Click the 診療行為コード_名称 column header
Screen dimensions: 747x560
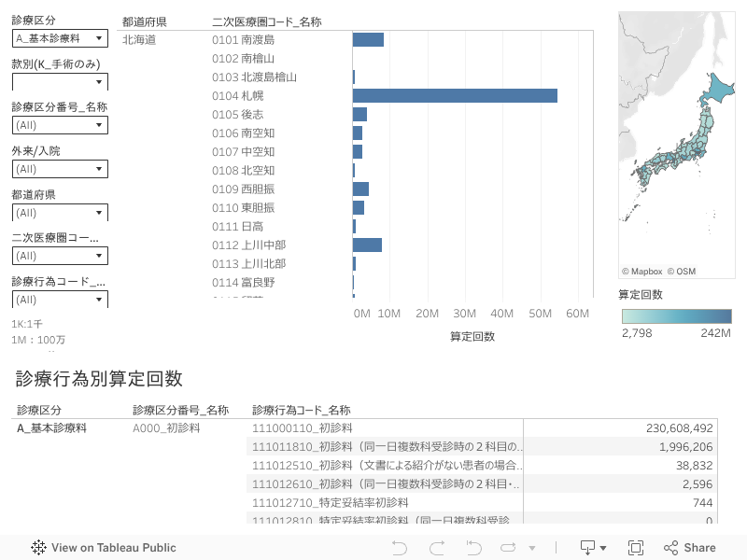301,410
